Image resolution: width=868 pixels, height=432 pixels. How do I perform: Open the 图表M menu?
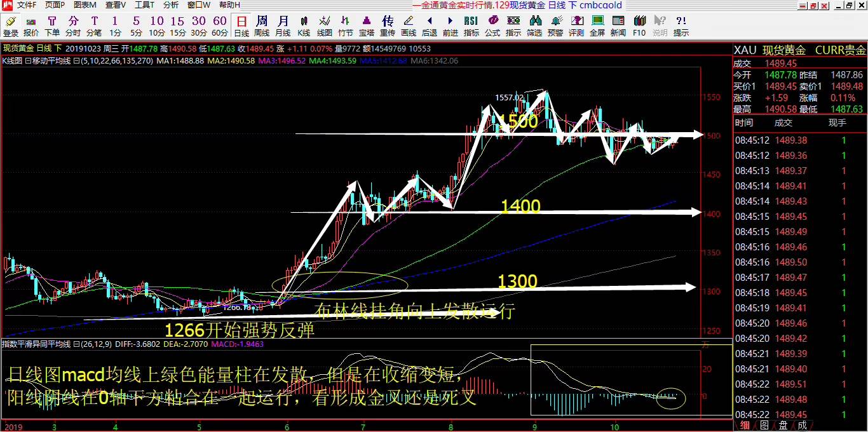pyautogui.click(x=85, y=5)
